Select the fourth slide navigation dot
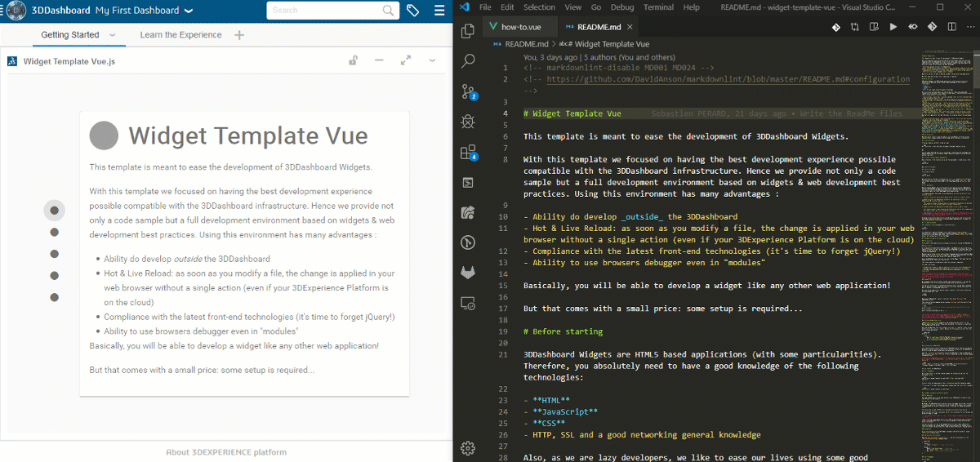The height and width of the screenshot is (462, 980). coord(55,276)
